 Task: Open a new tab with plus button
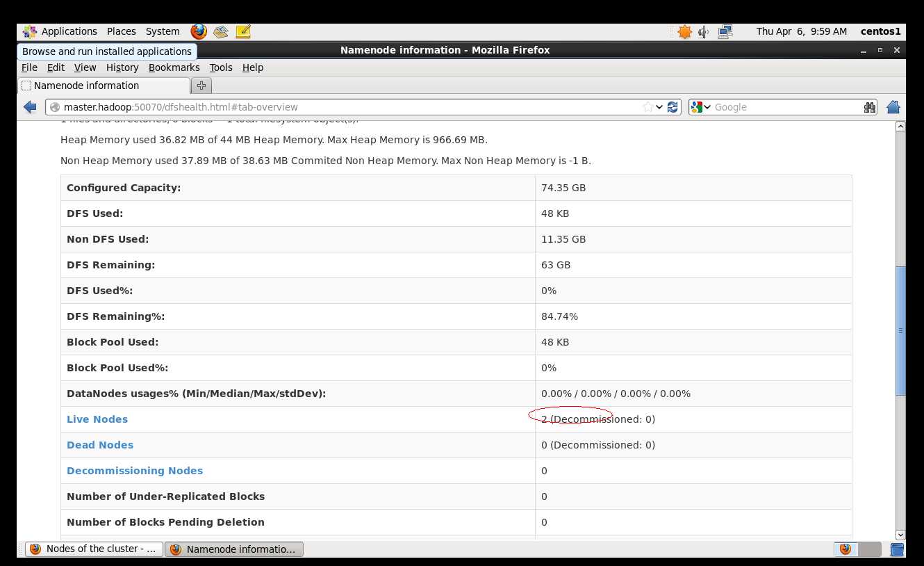pyautogui.click(x=201, y=86)
